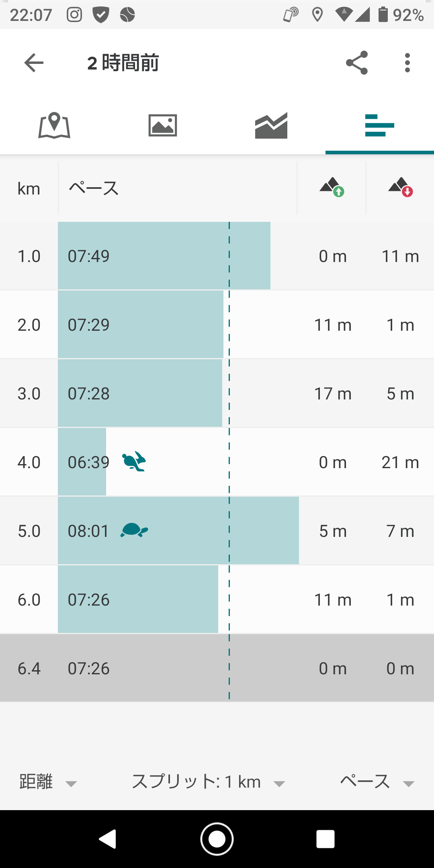Expand the スプリット: 1 km selector
The image size is (434, 868).
click(x=208, y=782)
